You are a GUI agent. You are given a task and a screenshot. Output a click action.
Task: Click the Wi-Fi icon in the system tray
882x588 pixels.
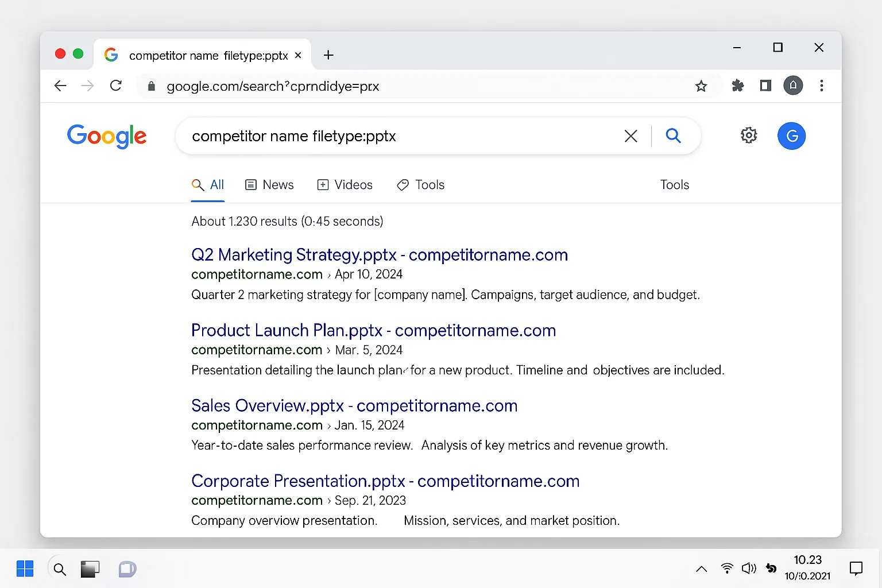pos(726,568)
